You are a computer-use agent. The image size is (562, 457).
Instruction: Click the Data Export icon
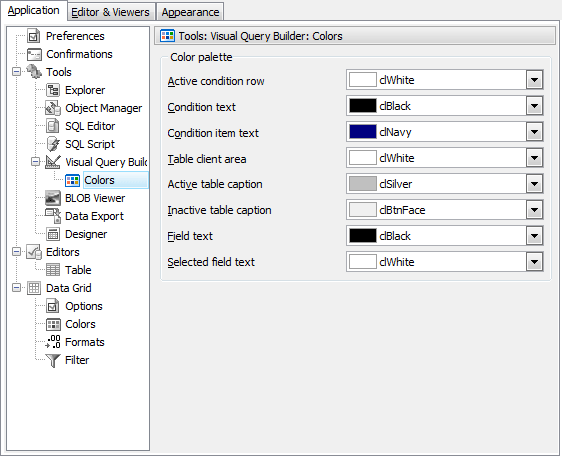[x=53, y=216]
